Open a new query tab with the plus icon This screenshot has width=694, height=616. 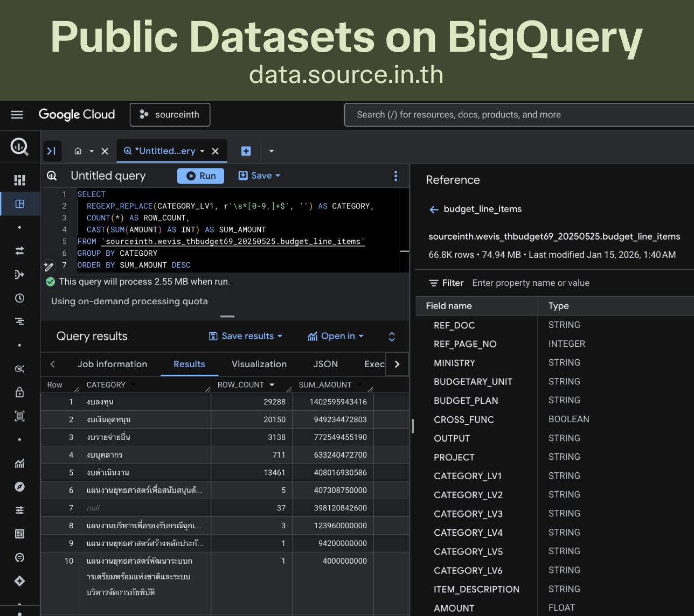[246, 151]
